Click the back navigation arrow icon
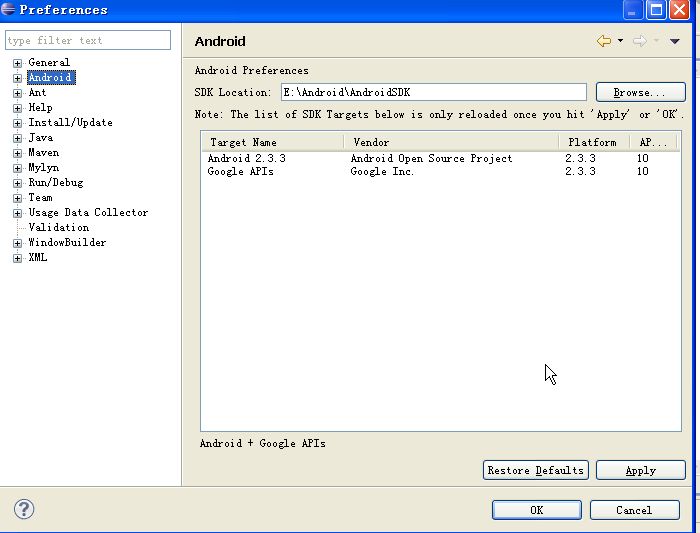This screenshot has width=700, height=533. tap(604, 41)
